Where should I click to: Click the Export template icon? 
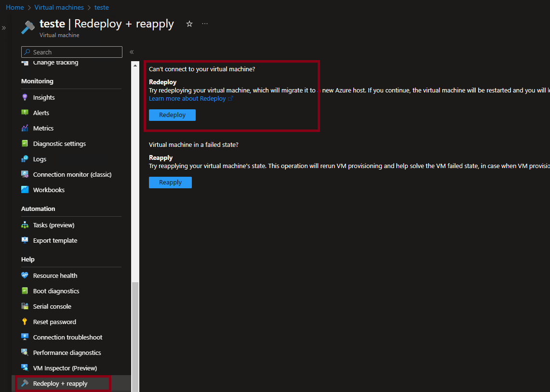coord(25,240)
